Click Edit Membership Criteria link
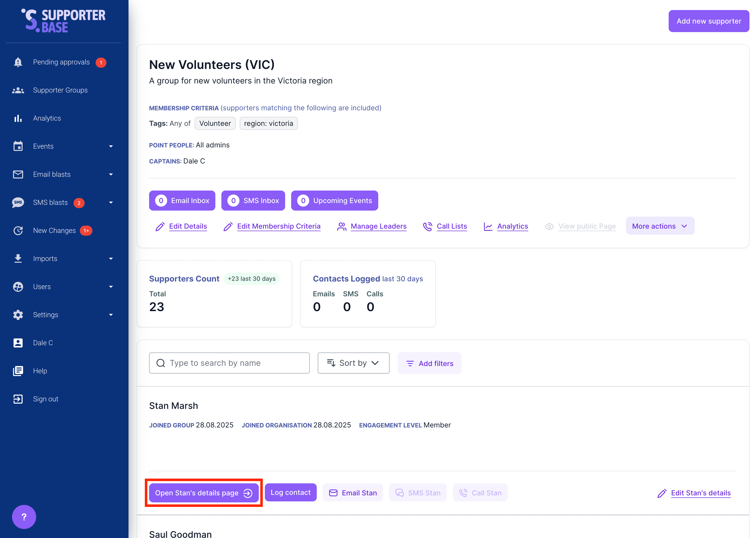 coord(279,226)
